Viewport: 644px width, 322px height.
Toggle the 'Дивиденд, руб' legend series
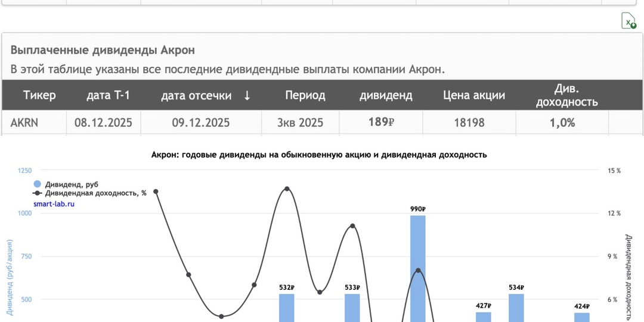66,184
